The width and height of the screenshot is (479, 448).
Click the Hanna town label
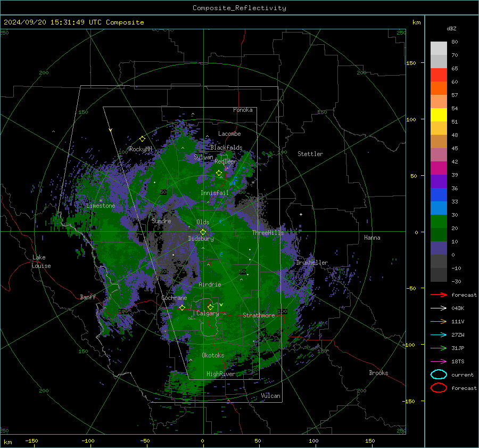(372, 238)
